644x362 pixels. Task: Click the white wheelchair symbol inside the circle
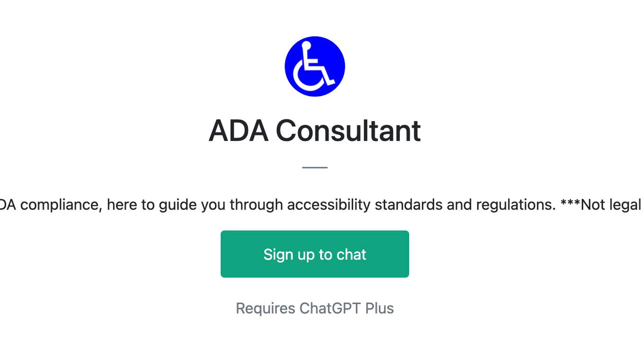pos(313,66)
